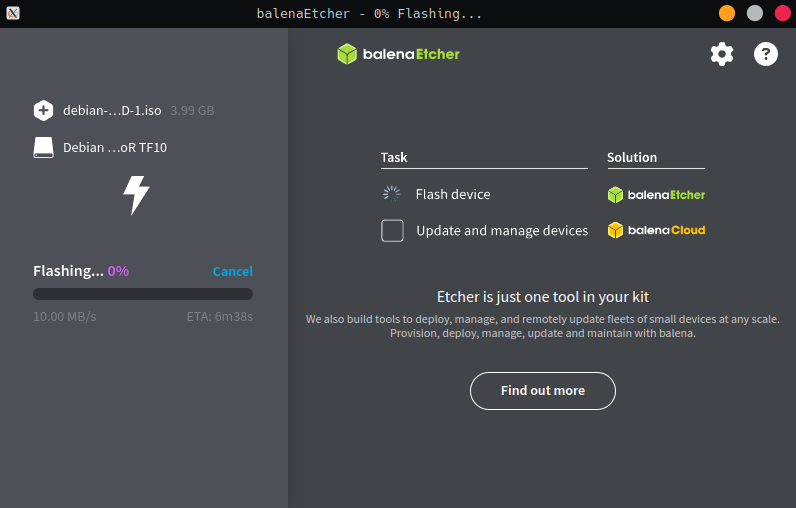Image resolution: width=796 pixels, height=508 pixels.
Task: Click the X icon in title bar
Action: (x=12, y=13)
